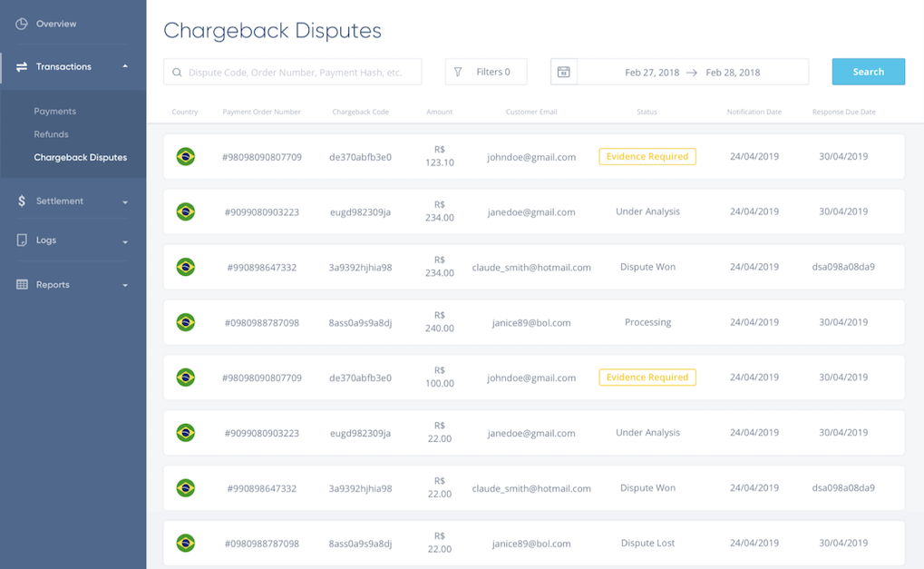Expand the Reports dropdown
This screenshot has width=924, height=569.
tap(127, 284)
